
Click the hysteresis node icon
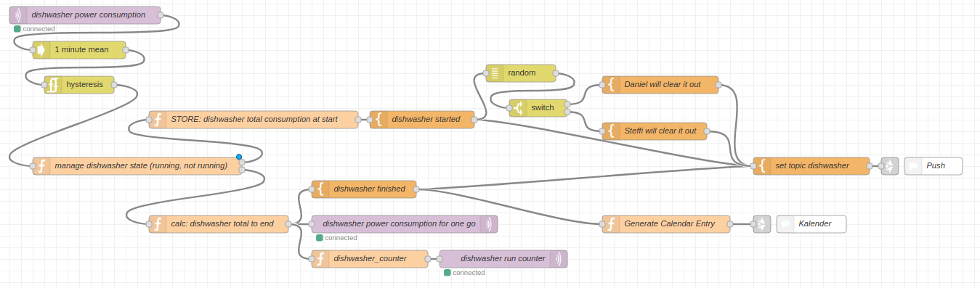pos(53,85)
